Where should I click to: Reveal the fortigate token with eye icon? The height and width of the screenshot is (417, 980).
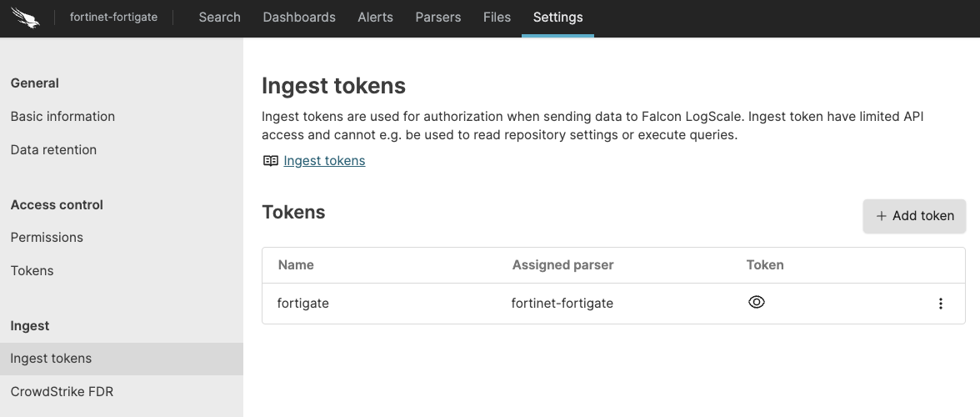tap(756, 303)
